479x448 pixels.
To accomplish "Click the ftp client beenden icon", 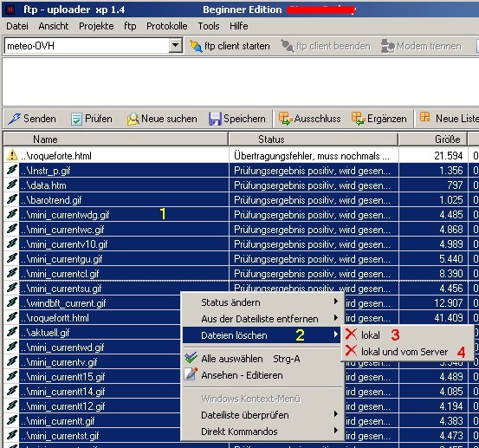I will pos(288,46).
